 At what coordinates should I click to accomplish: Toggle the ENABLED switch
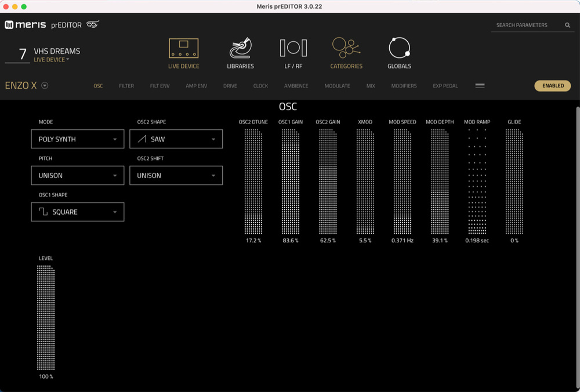tap(552, 86)
